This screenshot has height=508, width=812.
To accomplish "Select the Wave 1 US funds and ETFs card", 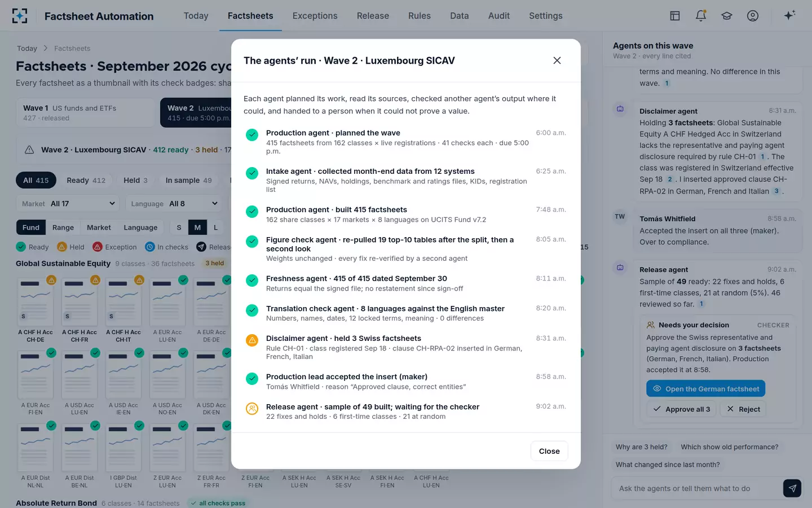I will (x=85, y=112).
